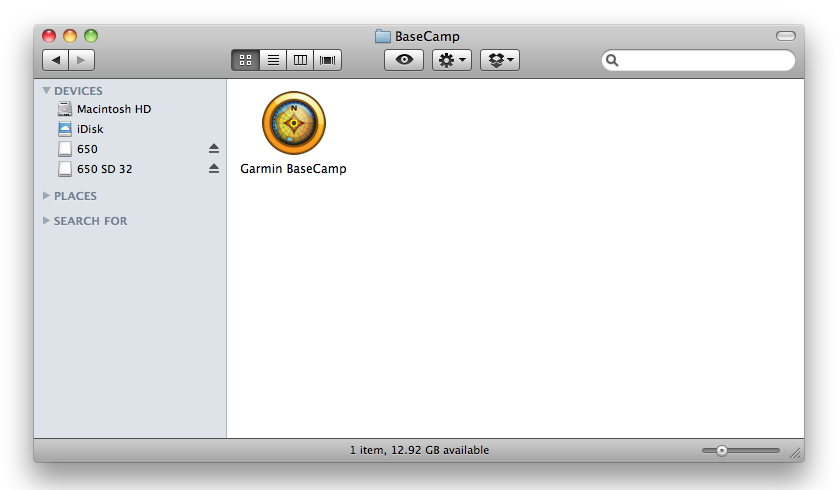Adjust the icon size slider
The image size is (840, 490).
pyautogui.click(x=721, y=451)
